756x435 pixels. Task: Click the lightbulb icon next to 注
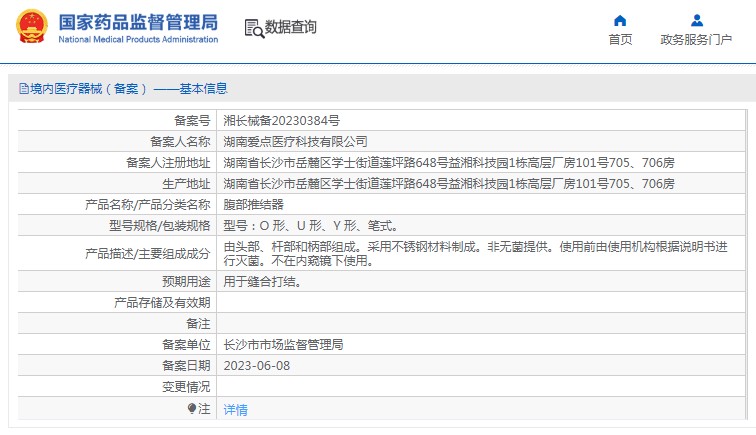pos(192,409)
